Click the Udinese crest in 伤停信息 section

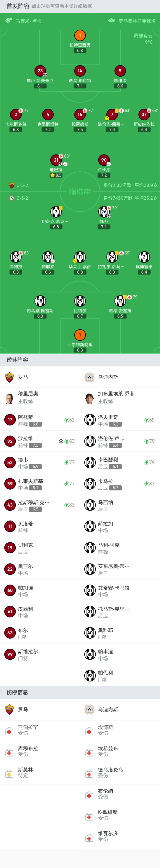89,710
